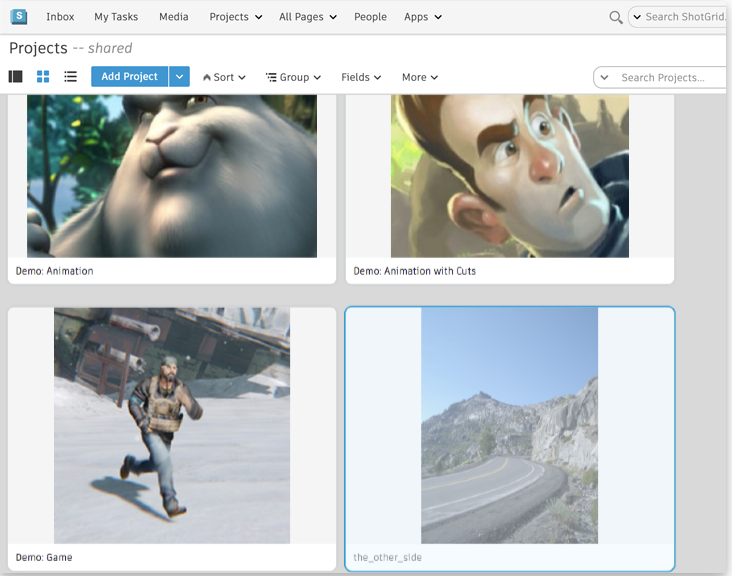Image resolution: width=732 pixels, height=576 pixels.
Task: Open the Search Projects filter chevron
Action: 605,77
